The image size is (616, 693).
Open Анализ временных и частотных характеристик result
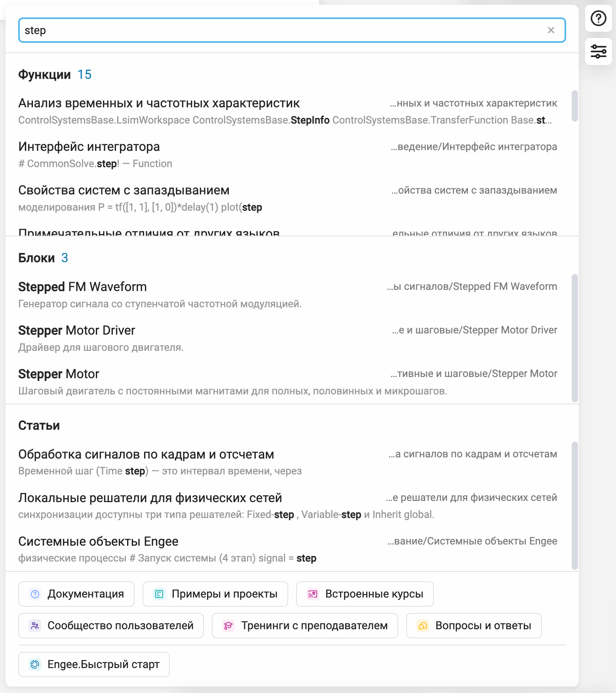[288, 111]
